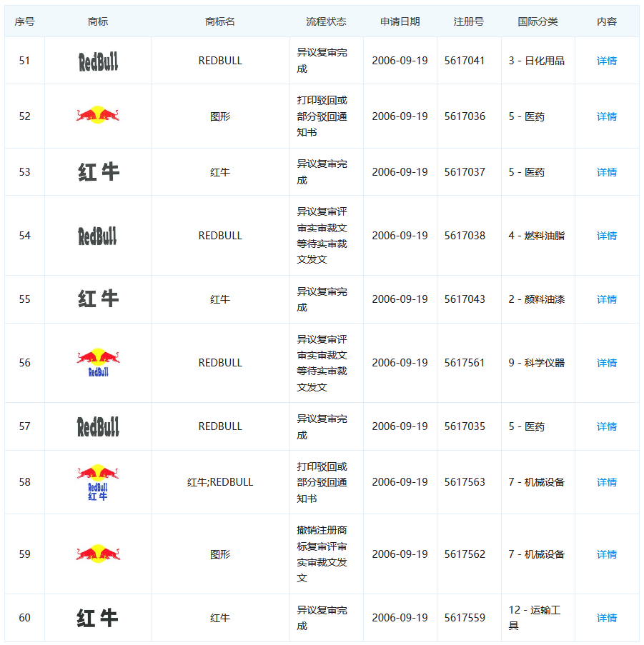This screenshot has width=644, height=645.
Task: Click the RedBull logo in row 54
Action: (x=97, y=236)
